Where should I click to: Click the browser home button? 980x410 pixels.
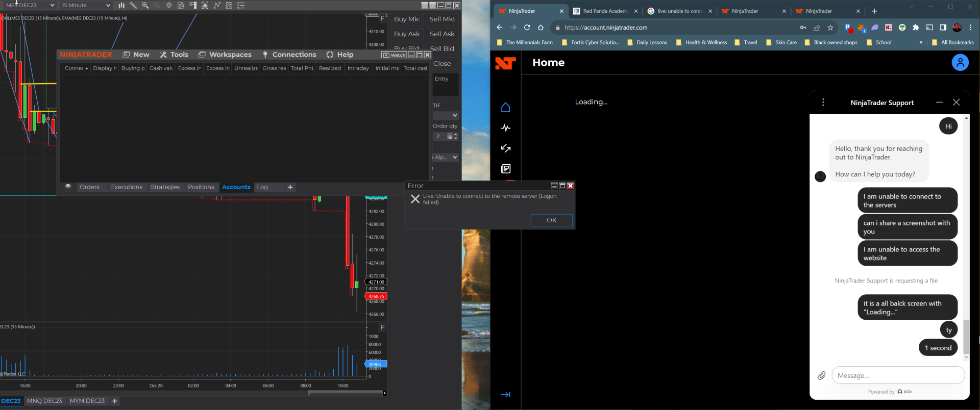[541, 28]
